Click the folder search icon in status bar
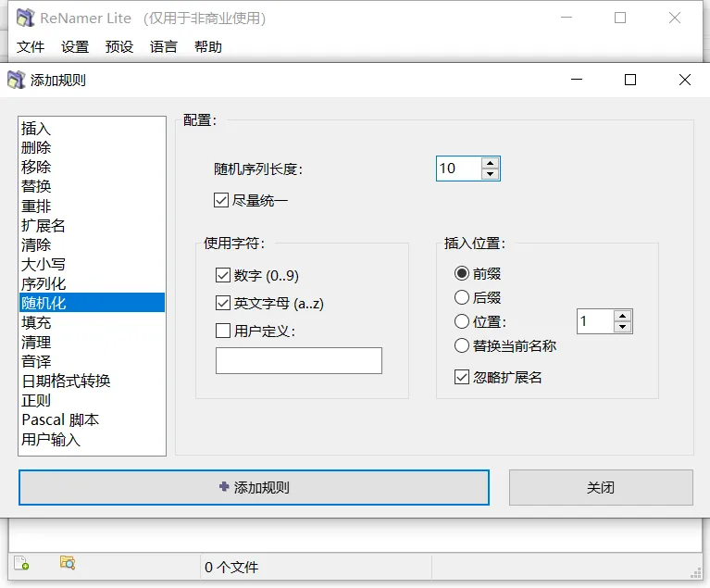The width and height of the screenshot is (710, 588). pos(68,563)
